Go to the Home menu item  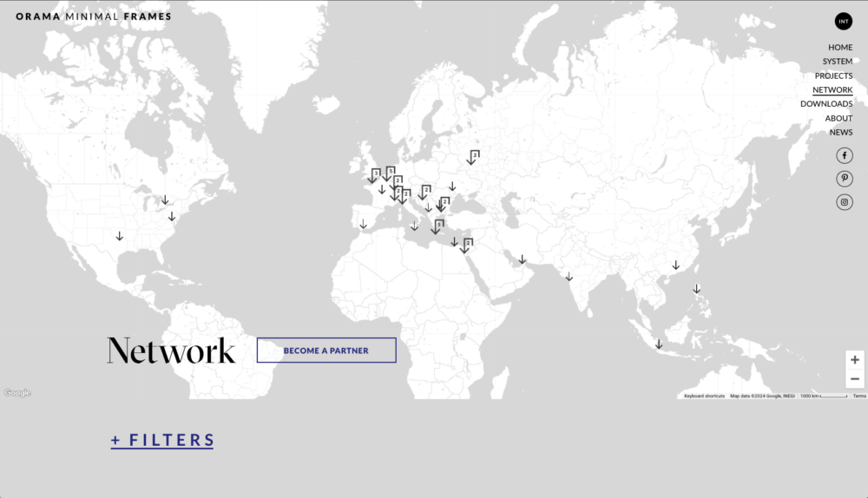[839, 48]
